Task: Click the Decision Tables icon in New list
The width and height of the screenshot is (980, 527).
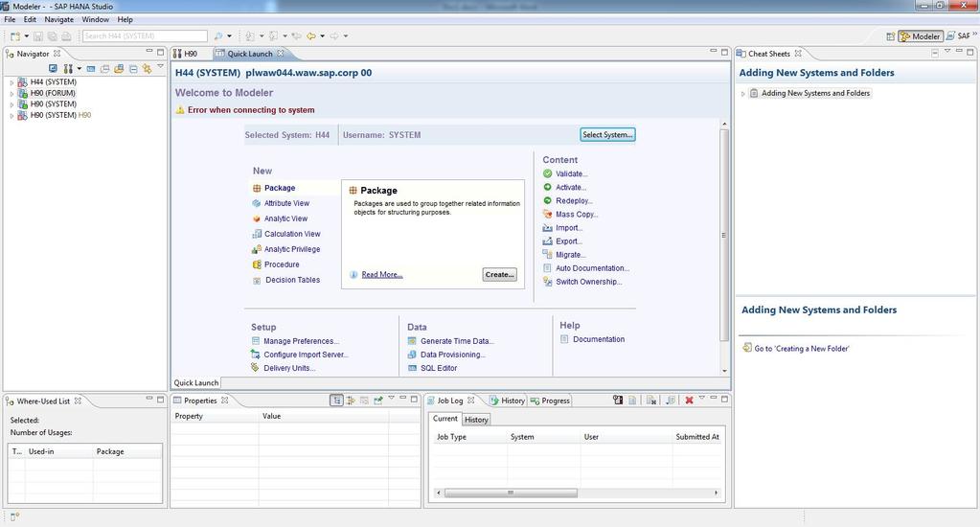Action: pyautogui.click(x=257, y=281)
